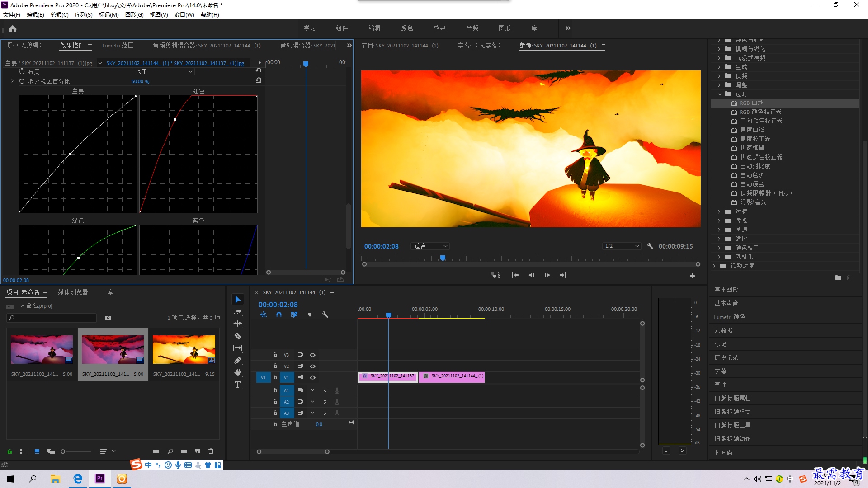Screen dimensions: 868x488
Task: Select the Selection tool arrow
Action: point(238,300)
